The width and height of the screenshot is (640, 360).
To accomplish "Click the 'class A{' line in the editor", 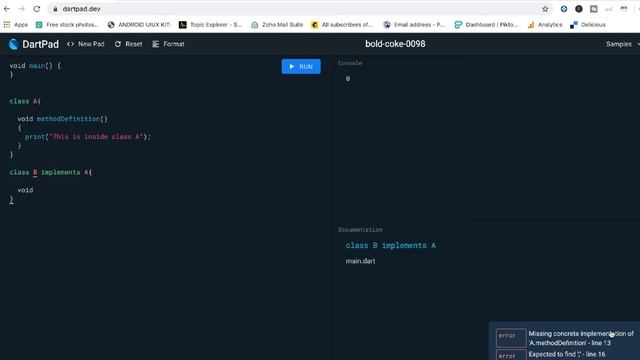I will pos(25,101).
